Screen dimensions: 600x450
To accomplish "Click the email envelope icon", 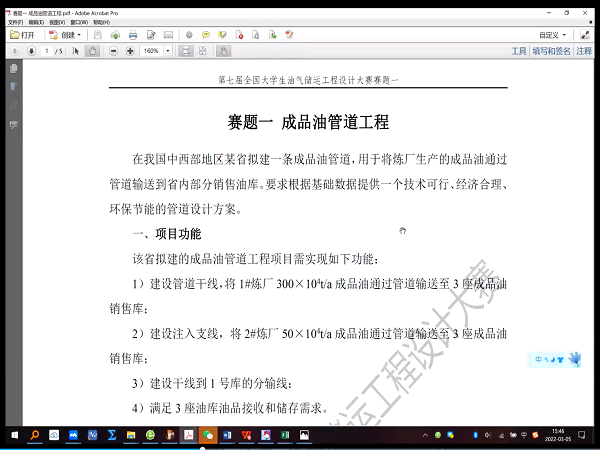I will click(168, 35).
